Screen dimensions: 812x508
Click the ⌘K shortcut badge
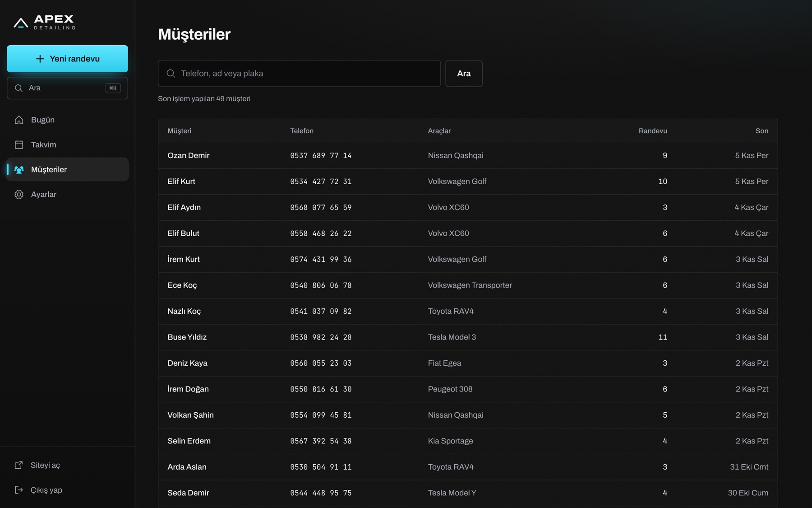(x=113, y=88)
